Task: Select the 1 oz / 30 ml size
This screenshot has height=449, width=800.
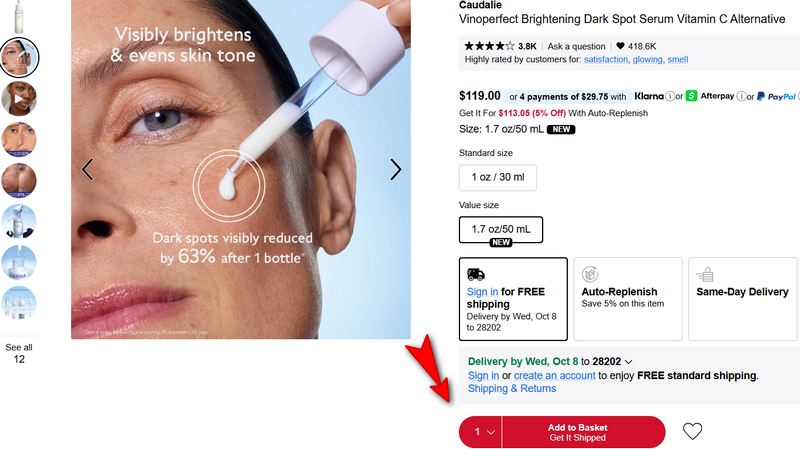Action: click(497, 179)
